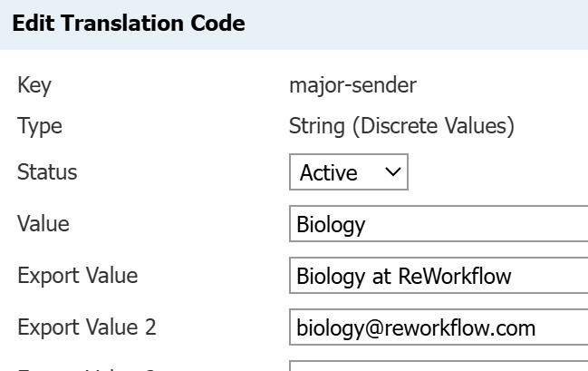This screenshot has width=588, height=371.
Task: Click the Key label
Action: coord(34,86)
